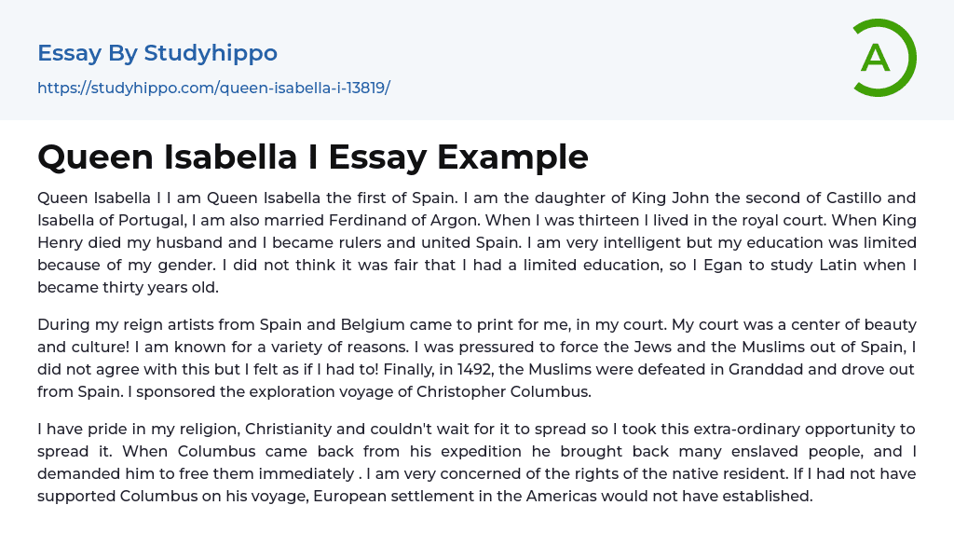
Task: Open the studyhippo.com queen-isabella URL link
Action: click(x=213, y=88)
